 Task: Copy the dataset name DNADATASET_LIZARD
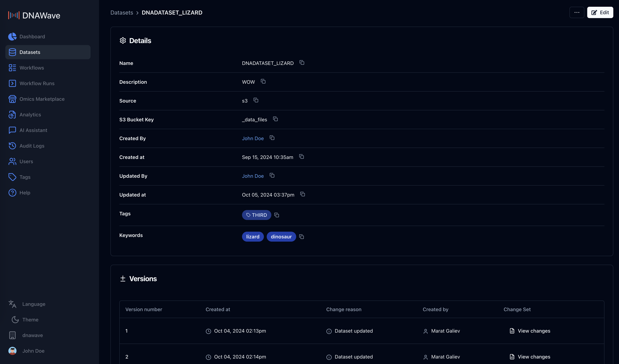tap(302, 63)
